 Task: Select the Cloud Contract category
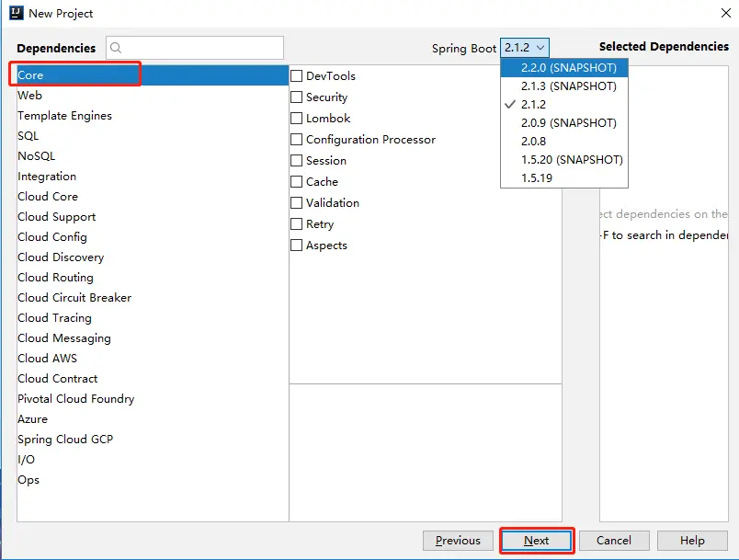(153, 379)
